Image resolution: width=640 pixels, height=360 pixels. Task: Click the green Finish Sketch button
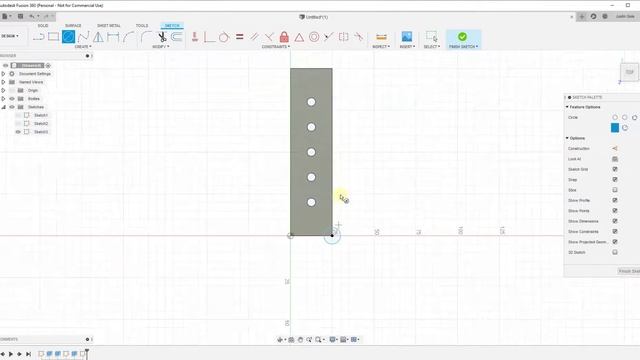pyautogui.click(x=462, y=37)
